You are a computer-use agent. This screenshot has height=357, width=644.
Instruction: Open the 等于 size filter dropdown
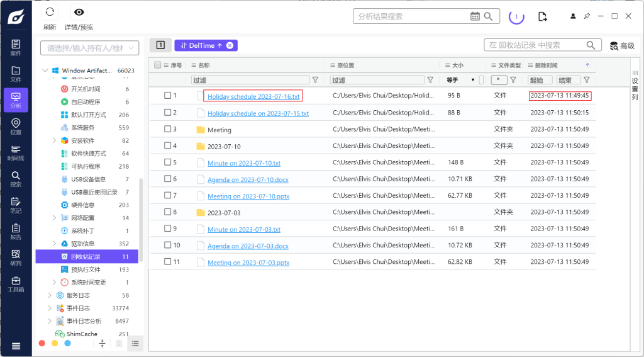coord(461,80)
